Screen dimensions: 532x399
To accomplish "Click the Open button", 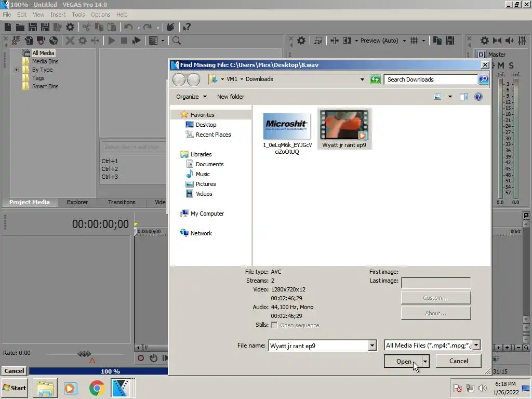I will pos(403,362).
